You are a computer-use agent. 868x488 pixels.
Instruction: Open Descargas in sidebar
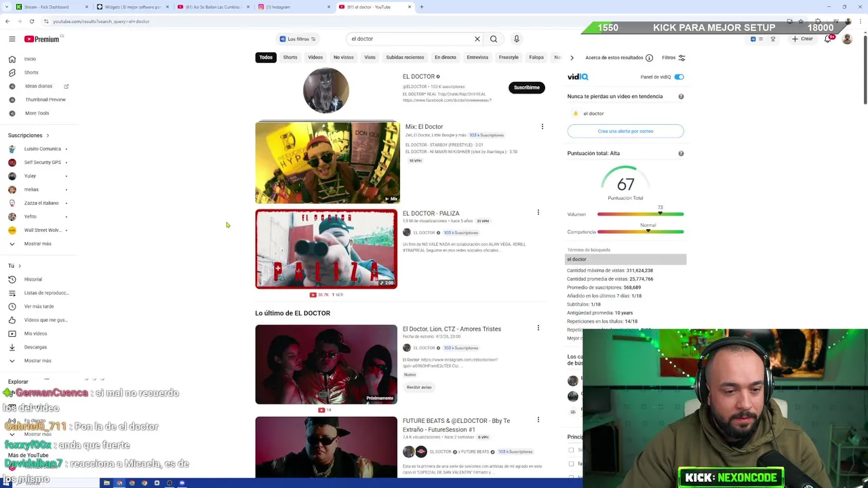coord(35,347)
